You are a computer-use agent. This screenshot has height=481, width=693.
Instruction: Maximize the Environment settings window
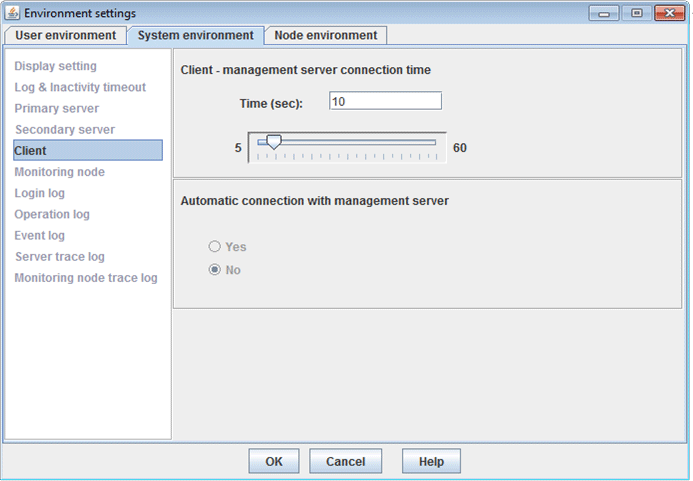pos(636,13)
